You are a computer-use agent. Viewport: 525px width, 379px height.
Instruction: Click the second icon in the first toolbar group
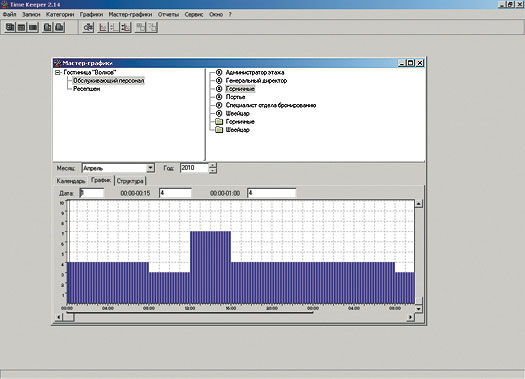21,27
